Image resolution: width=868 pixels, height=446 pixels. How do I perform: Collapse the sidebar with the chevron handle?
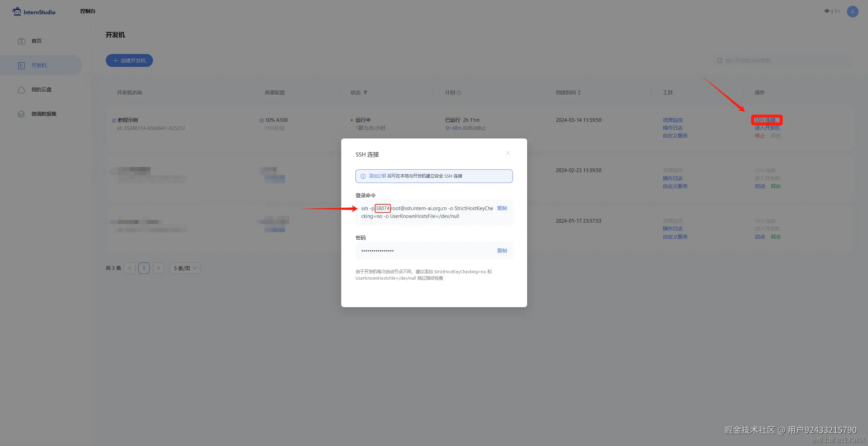point(87,80)
